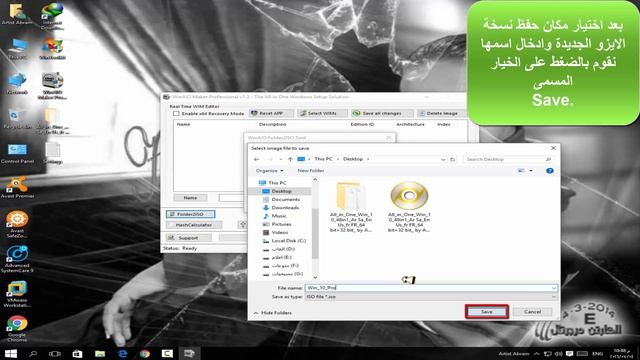Select Desktop in navigation tree
This screenshot has height=360, width=640.
click(x=281, y=191)
